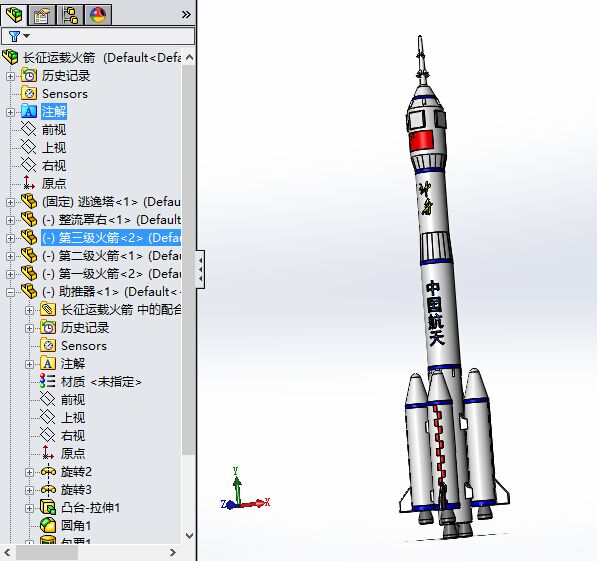Screen dimensions: 597x561
Task: Select the 助推器 原点 origin icon
Action: (x=48, y=453)
